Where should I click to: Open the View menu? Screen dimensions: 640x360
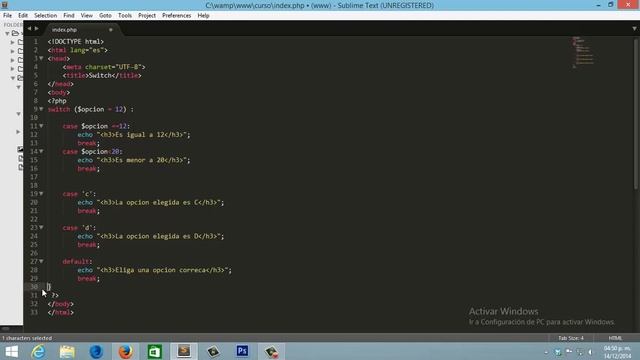pos(87,16)
